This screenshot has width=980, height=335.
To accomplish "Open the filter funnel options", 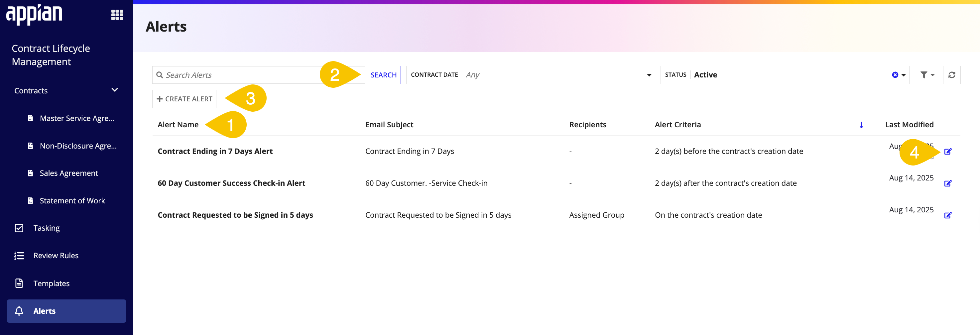I will pyautogui.click(x=927, y=75).
